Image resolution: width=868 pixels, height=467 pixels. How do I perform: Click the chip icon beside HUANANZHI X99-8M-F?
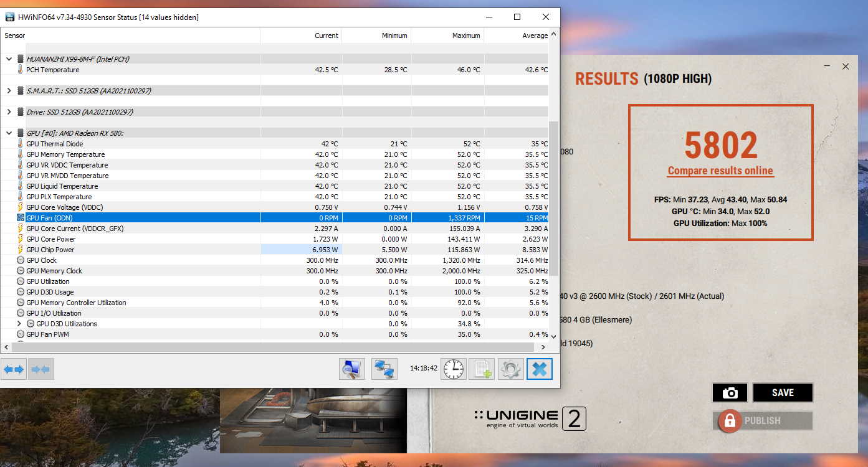click(x=20, y=59)
